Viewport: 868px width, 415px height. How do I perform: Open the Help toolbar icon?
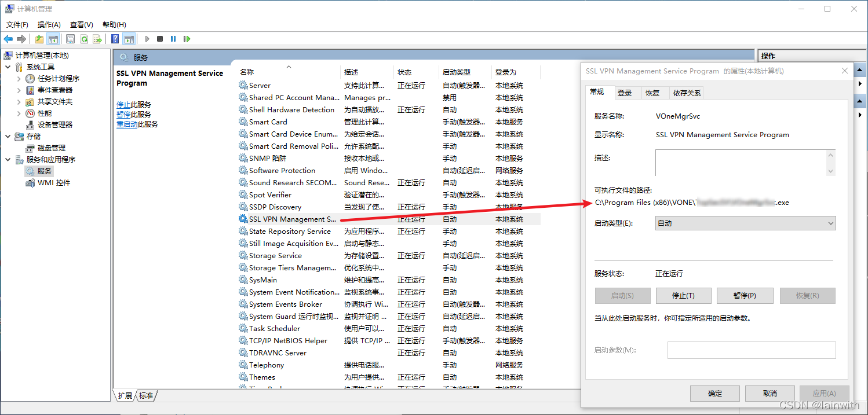(x=115, y=39)
